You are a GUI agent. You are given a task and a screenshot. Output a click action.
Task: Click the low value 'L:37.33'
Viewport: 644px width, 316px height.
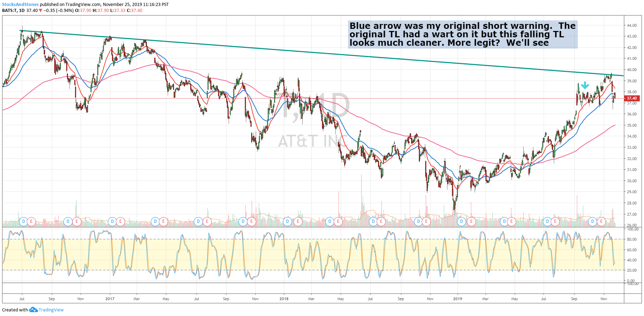pyautogui.click(x=118, y=11)
